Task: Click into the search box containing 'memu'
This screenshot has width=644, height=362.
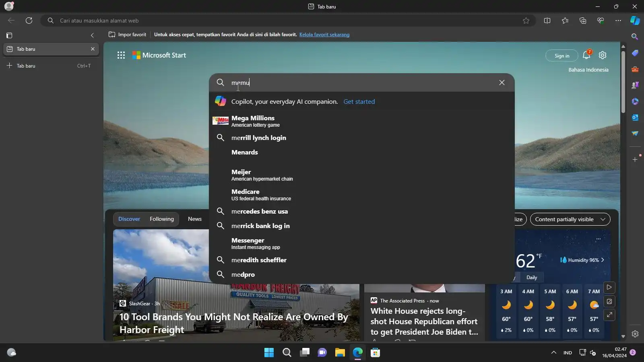Action: pyautogui.click(x=361, y=82)
